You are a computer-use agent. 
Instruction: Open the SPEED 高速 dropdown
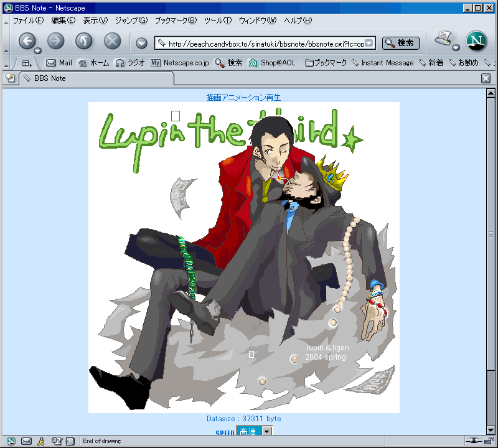click(254, 431)
